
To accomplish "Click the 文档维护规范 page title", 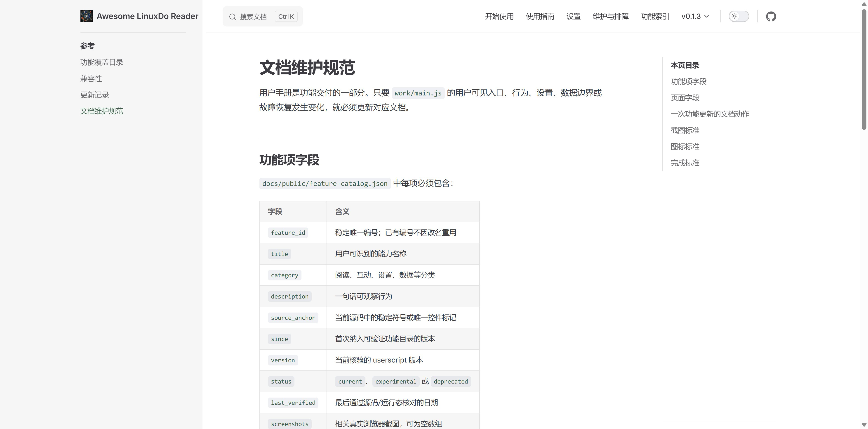I will coord(307,67).
